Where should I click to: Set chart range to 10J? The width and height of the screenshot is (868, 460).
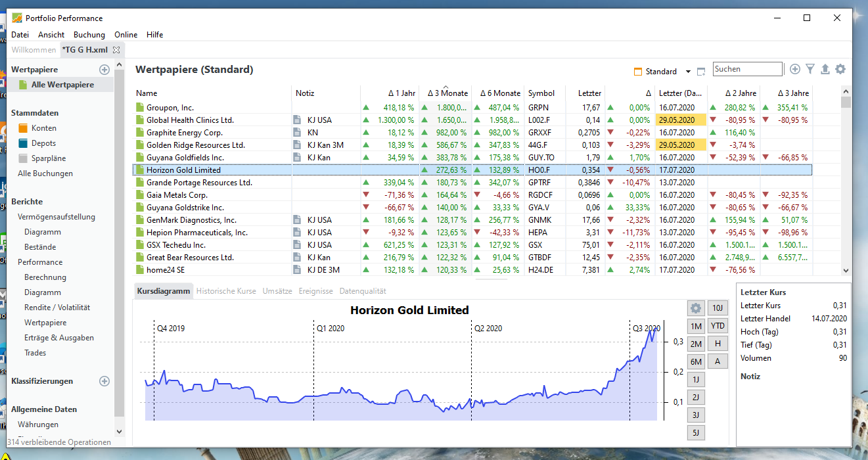[x=718, y=308]
